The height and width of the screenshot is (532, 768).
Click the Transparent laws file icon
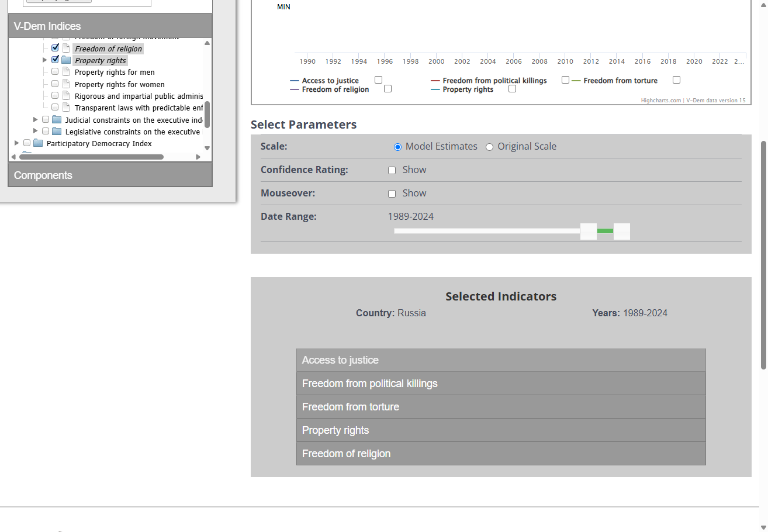(x=66, y=108)
